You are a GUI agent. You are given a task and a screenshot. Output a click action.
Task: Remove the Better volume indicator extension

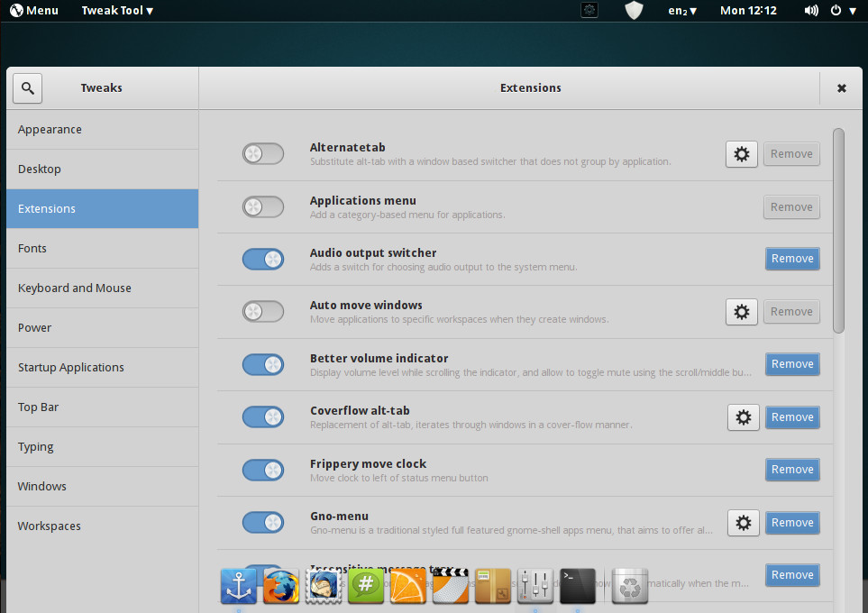tap(792, 364)
